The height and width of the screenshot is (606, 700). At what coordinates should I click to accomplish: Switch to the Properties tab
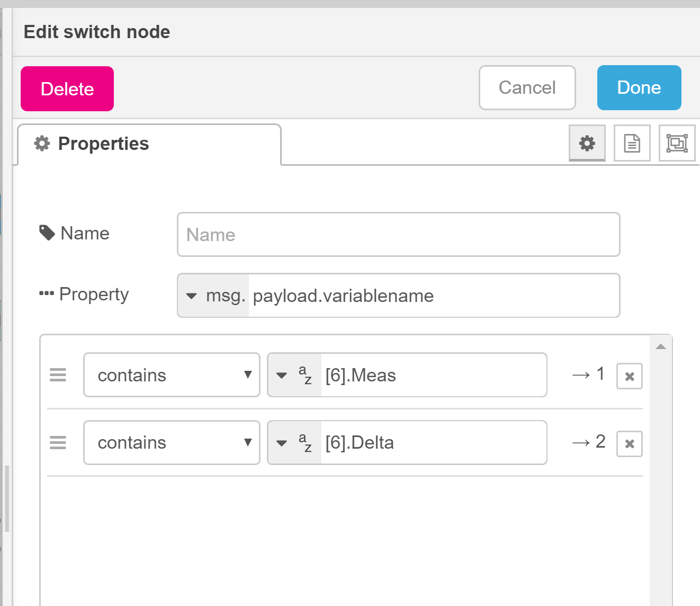click(x=103, y=143)
